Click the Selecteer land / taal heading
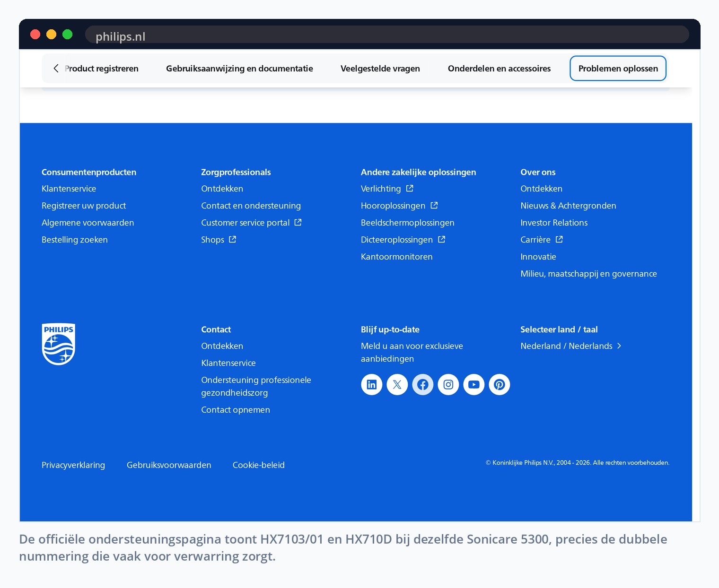Viewport: 719px width, 588px height. click(x=559, y=329)
